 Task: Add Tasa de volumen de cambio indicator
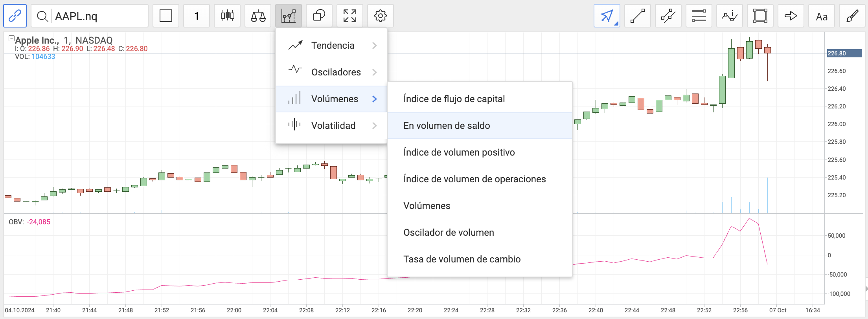[x=480, y=259]
